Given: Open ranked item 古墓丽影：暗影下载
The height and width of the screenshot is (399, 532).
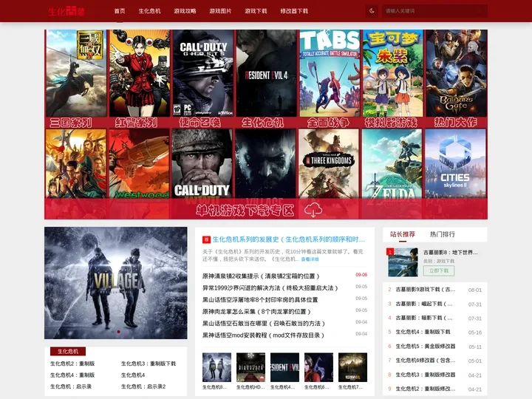Looking at the screenshot, I should tap(424, 318).
